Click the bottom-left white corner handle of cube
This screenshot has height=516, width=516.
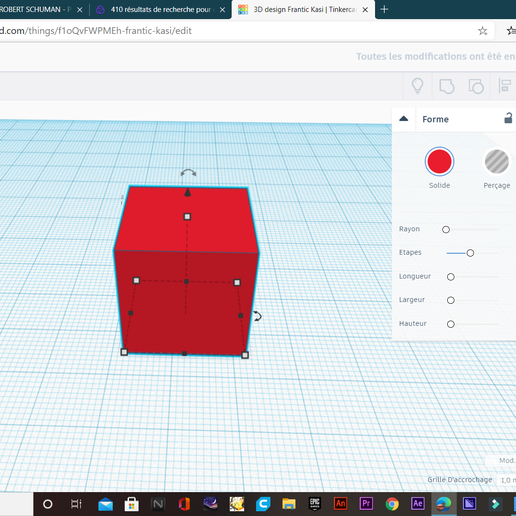[x=124, y=352]
